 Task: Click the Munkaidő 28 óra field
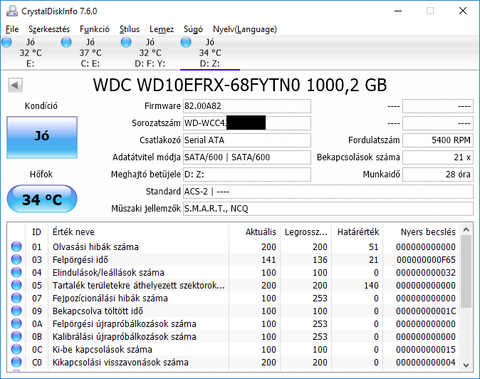[438, 174]
